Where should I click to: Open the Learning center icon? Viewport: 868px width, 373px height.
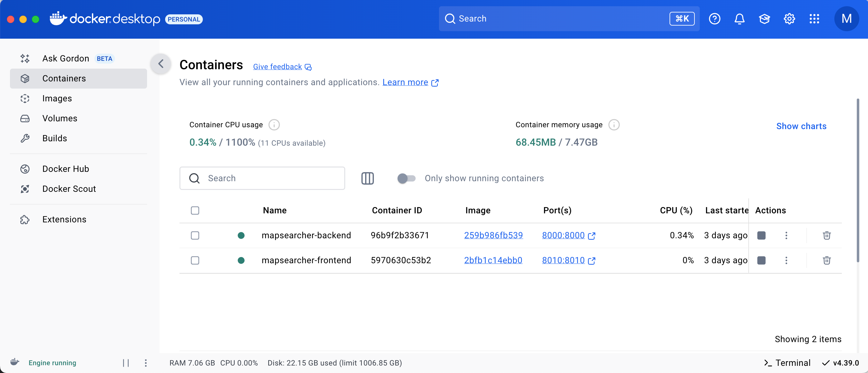(764, 19)
